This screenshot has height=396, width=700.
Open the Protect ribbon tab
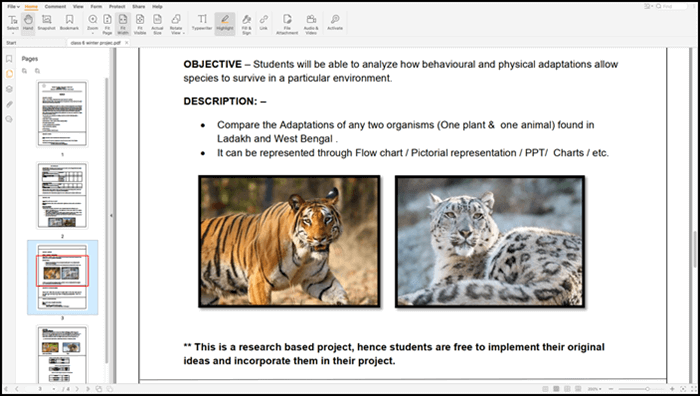pos(117,7)
